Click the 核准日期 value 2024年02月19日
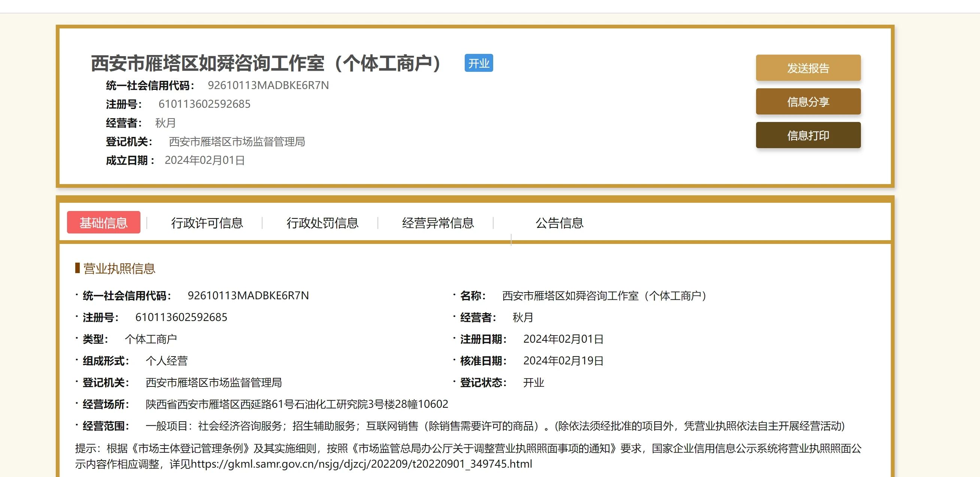 563,360
